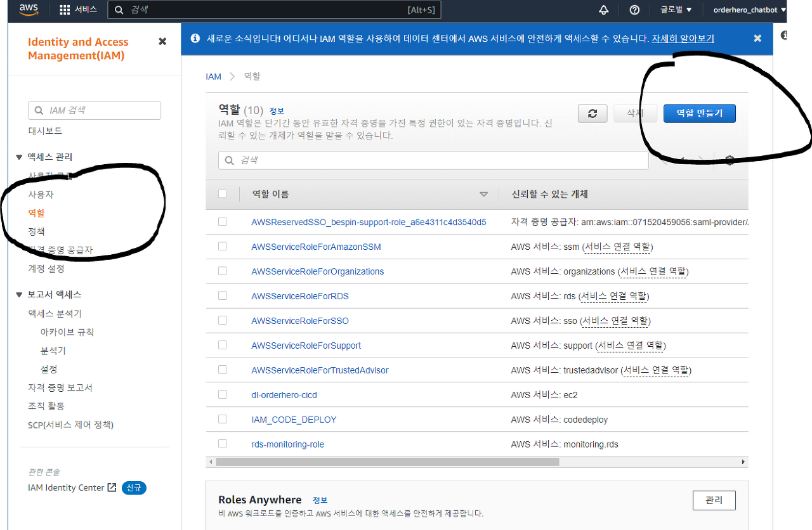The width and height of the screenshot is (812, 530).
Task: Open the services grid menu icon
Action: [65, 10]
